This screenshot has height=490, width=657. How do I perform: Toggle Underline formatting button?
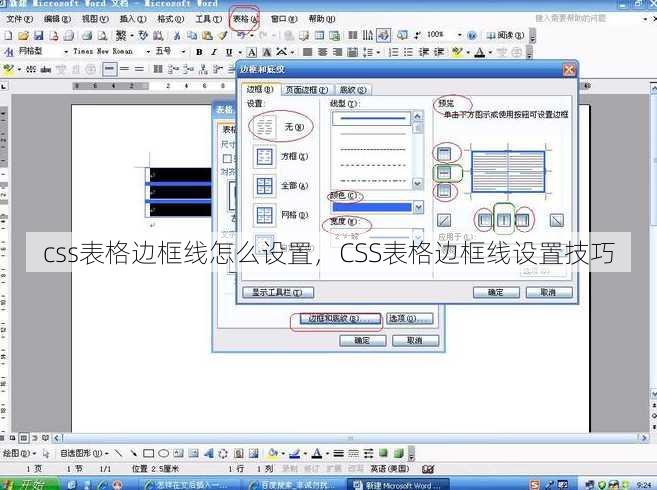pos(229,52)
